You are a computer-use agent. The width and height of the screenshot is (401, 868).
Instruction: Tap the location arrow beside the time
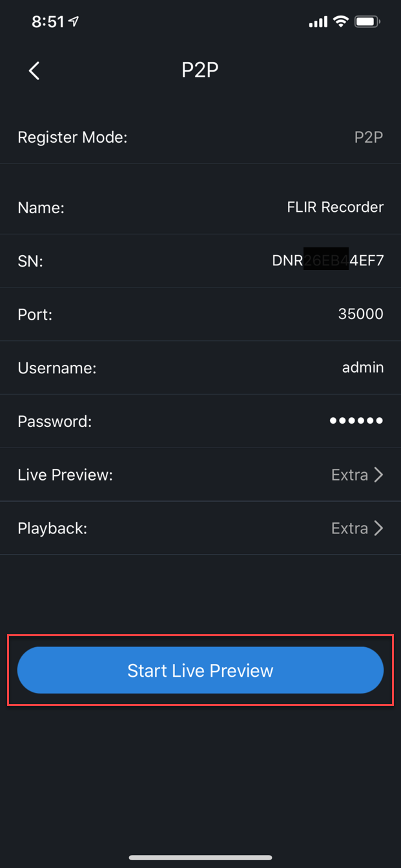(x=74, y=22)
